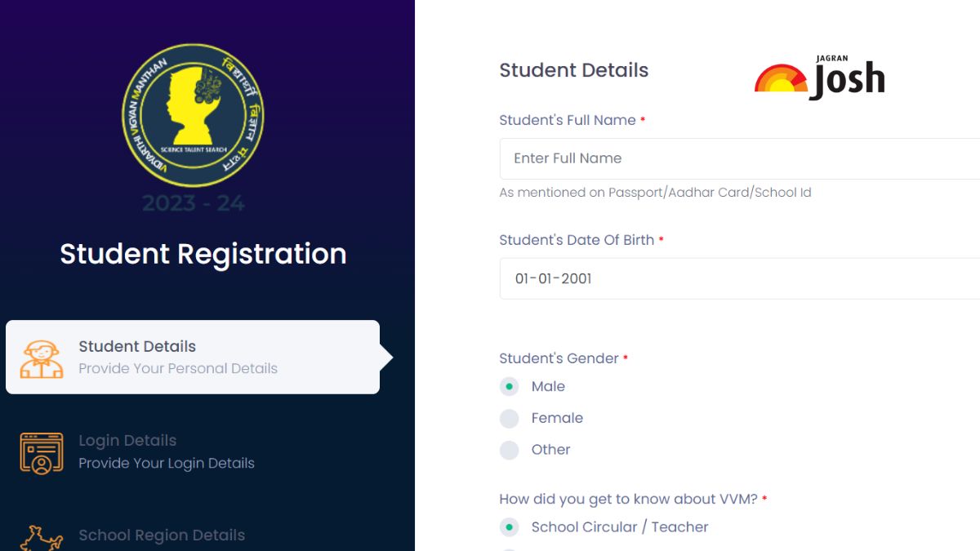Click the Vidyarthi Vigyan Manthan logo
The height and width of the screenshot is (551, 980).
pos(193,115)
